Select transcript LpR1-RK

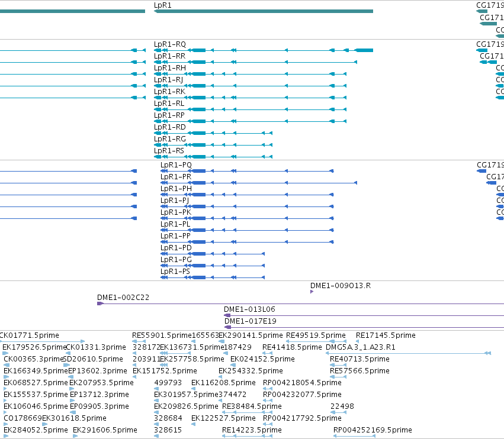170,92
